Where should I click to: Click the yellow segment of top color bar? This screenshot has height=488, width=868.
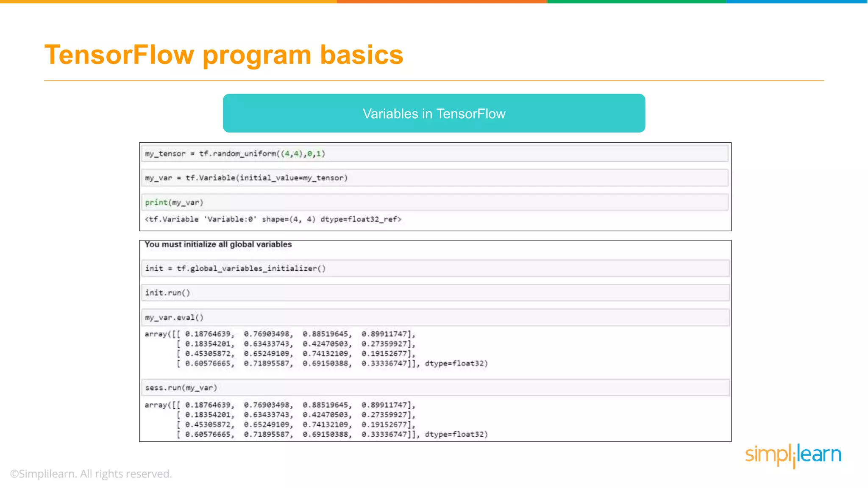click(x=169, y=2)
